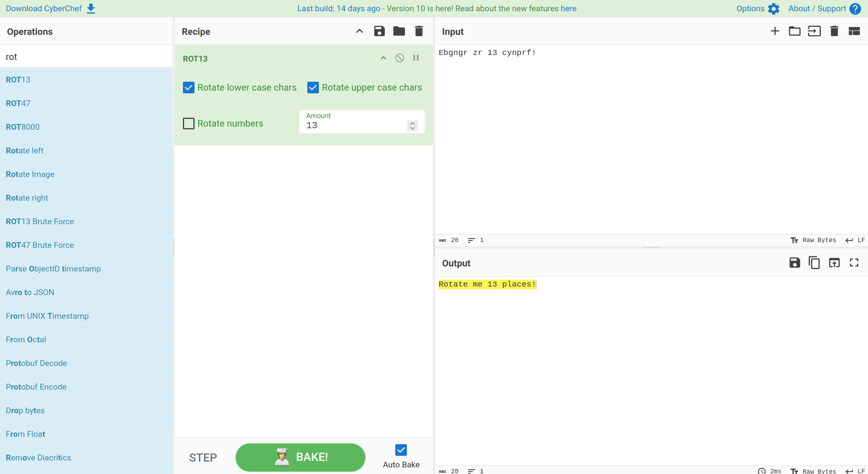Select ROT13 Brute Force operation
This screenshot has height=474, width=868.
point(86,222)
